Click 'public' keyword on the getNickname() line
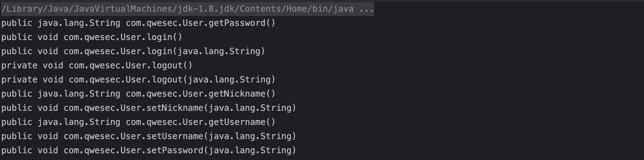 (17, 94)
